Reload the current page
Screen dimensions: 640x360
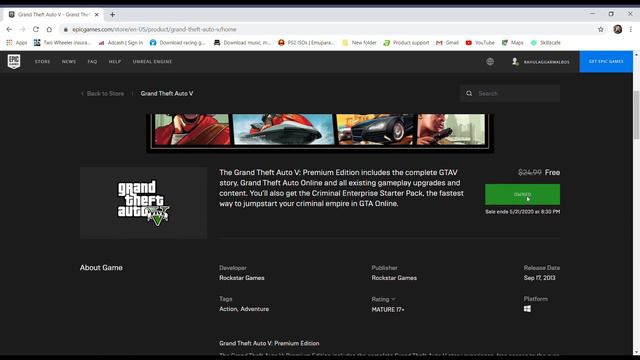pos(36,29)
